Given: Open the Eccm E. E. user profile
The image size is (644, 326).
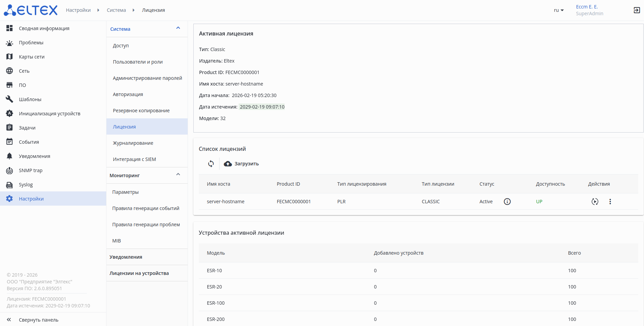Looking at the screenshot, I should [587, 7].
